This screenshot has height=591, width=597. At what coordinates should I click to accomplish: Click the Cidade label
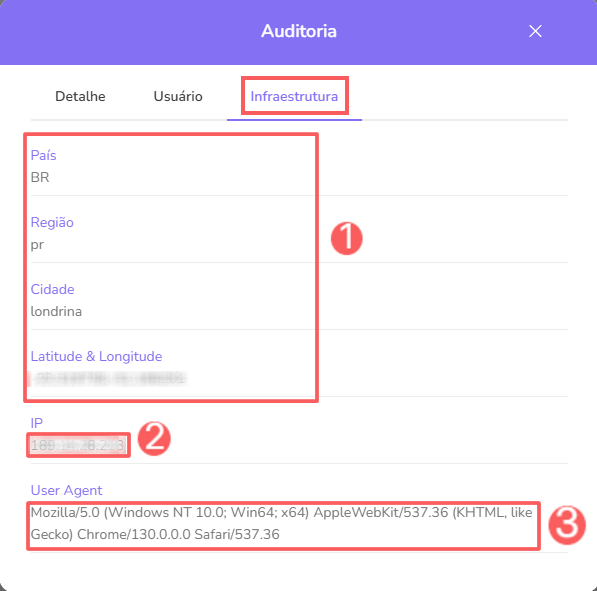[53, 289]
